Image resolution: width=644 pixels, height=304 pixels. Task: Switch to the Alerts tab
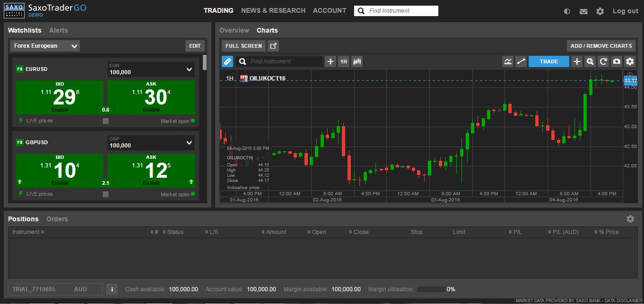(58, 30)
